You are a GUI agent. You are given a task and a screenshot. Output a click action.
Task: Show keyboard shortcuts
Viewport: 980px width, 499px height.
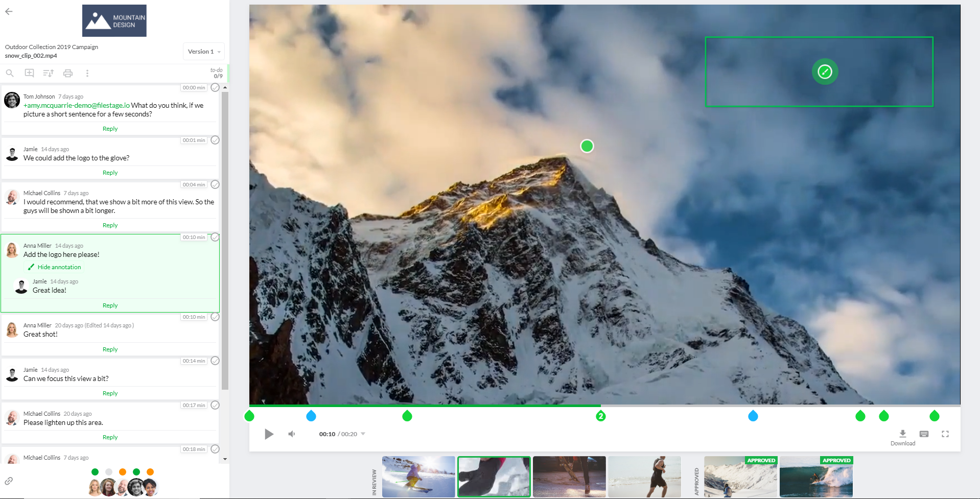click(924, 434)
